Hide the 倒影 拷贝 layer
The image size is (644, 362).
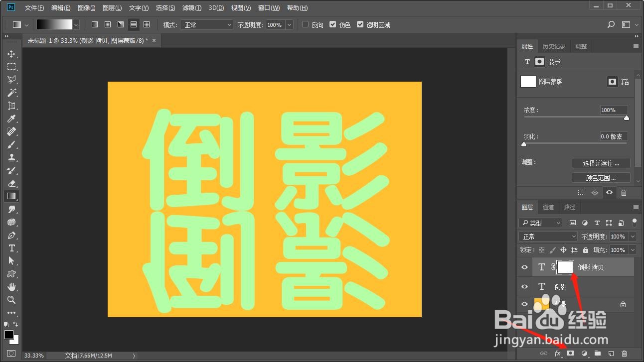(x=524, y=267)
